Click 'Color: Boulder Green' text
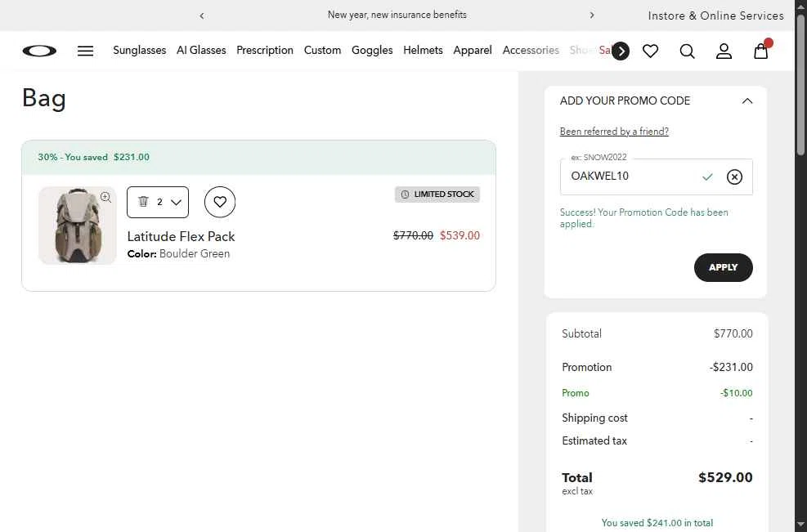Image resolution: width=807 pixels, height=532 pixels. 178,253
